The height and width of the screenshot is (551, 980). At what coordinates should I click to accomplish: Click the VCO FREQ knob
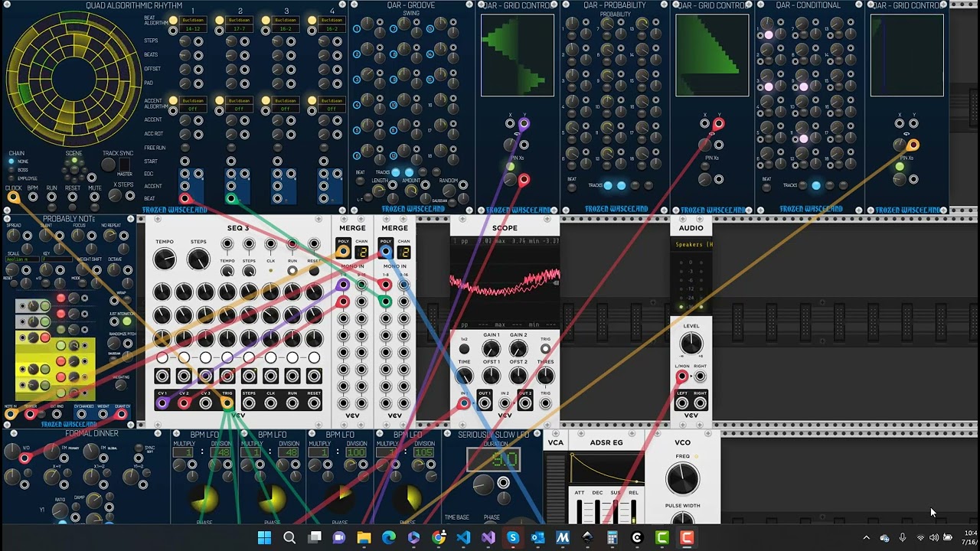682,480
